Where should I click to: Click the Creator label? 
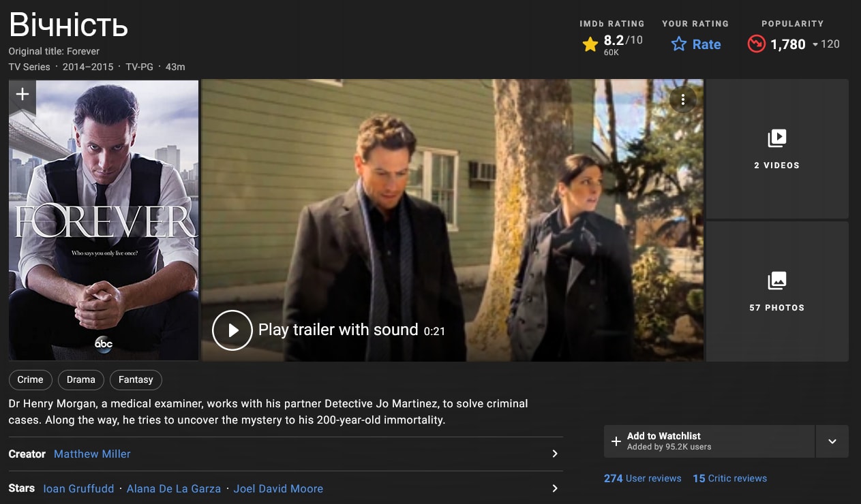(27, 454)
